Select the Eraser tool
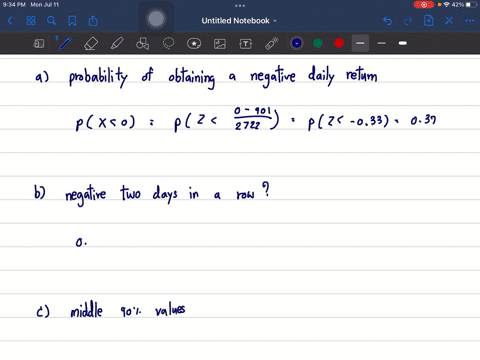 pyautogui.click(x=91, y=43)
